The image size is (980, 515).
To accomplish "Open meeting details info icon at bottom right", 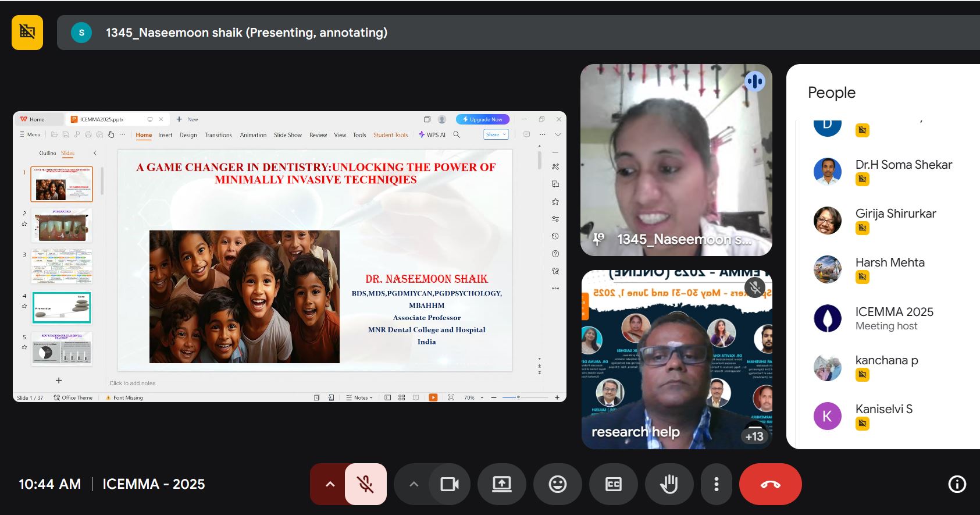I will pos(957,484).
